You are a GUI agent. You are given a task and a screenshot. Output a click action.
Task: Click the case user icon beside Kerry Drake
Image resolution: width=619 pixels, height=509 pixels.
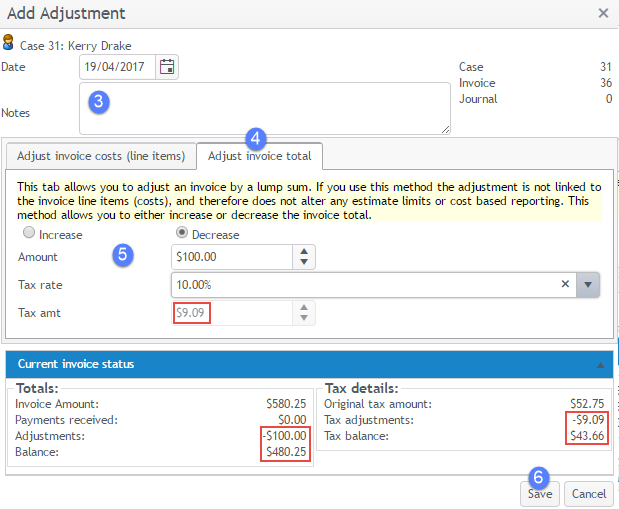(9, 44)
